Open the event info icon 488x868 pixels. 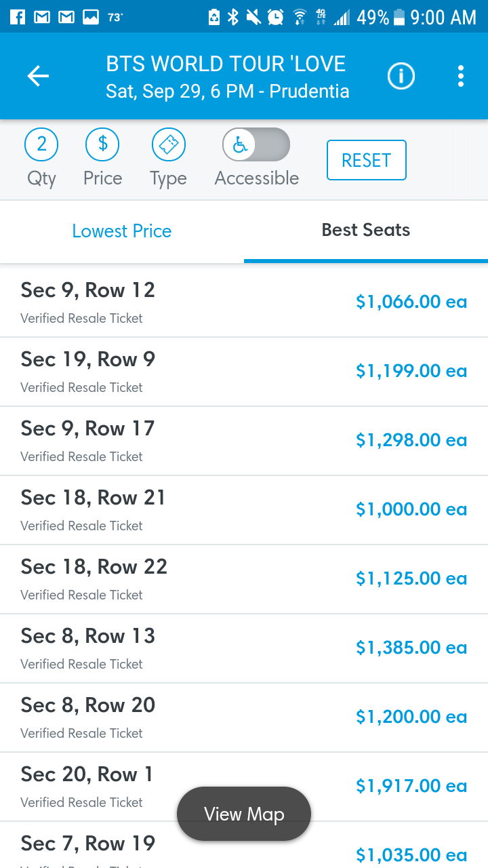(x=401, y=77)
